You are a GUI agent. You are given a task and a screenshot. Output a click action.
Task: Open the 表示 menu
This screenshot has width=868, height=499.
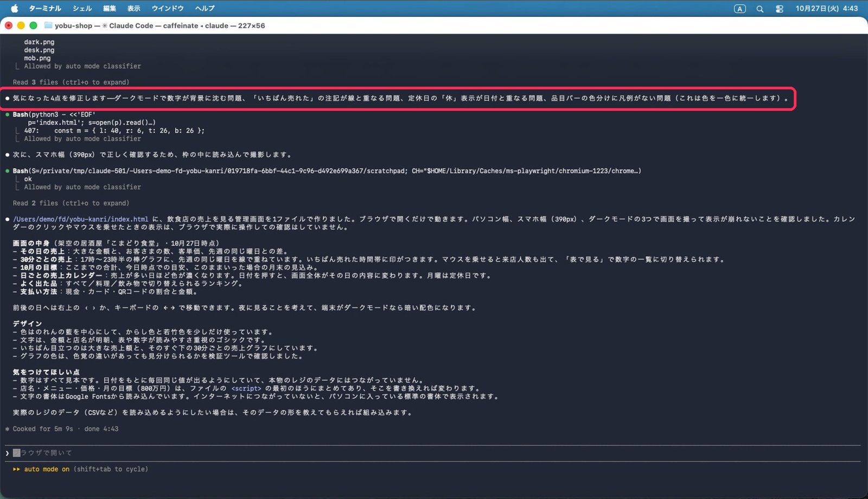(x=133, y=9)
